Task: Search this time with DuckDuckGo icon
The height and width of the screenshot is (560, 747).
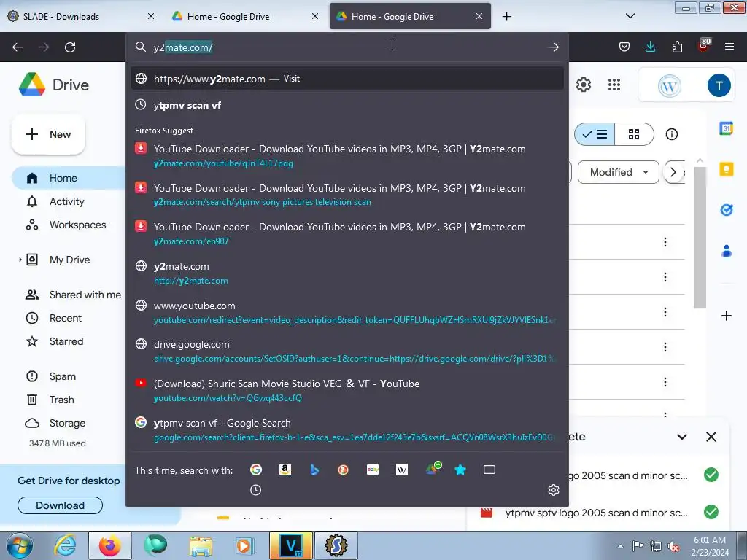Action: [343, 470]
